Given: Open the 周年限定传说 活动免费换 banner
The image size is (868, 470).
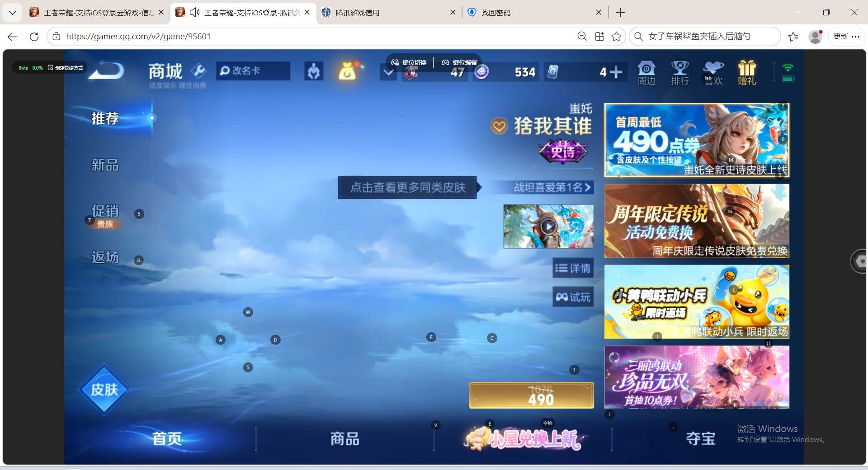Looking at the screenshot, I should 697,221.
